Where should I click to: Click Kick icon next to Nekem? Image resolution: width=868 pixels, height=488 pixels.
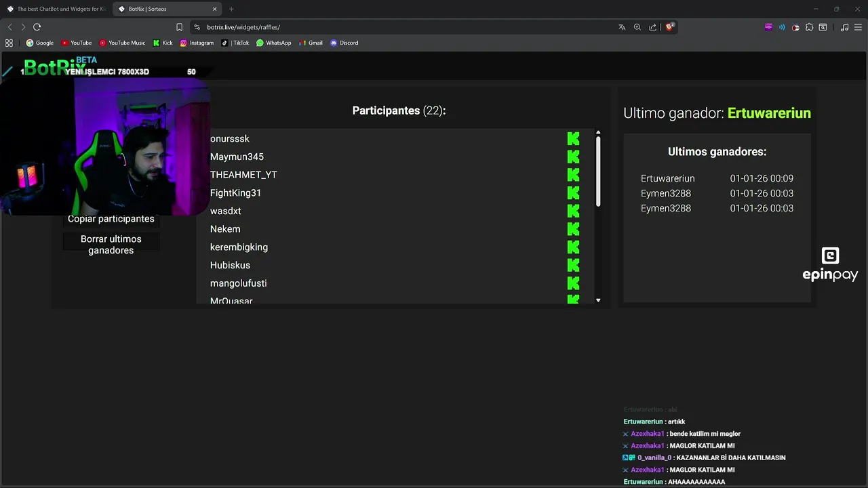[x=574, y=229]
